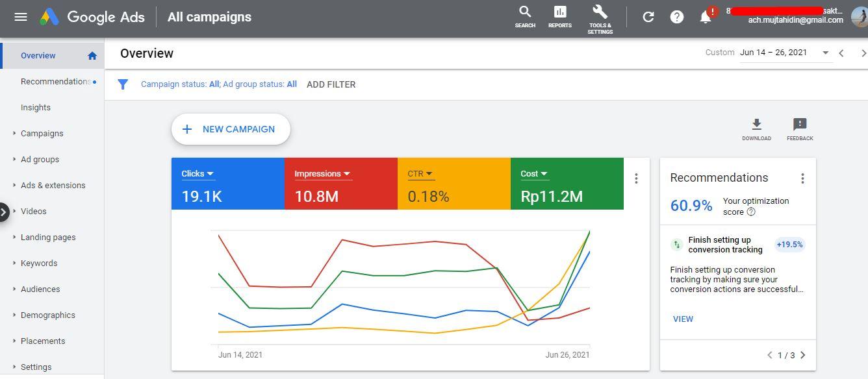Click the filter funnel icon
868x379 pixels.
[123, 84]
